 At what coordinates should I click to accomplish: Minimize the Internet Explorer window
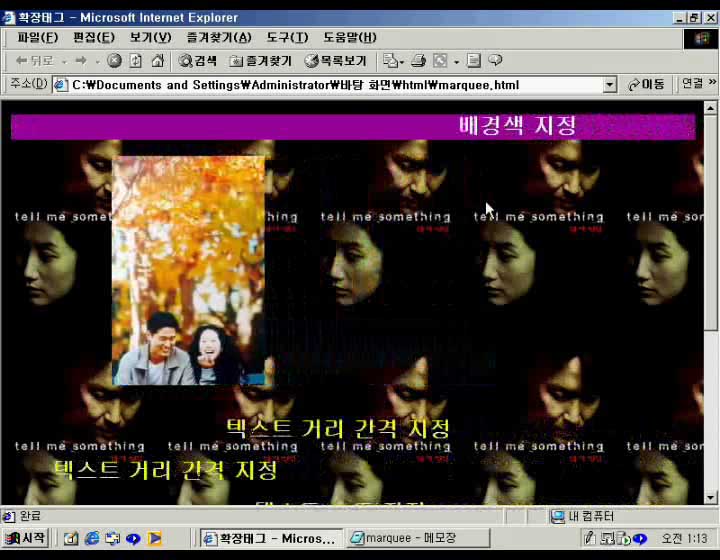click(x=680, y=18)
